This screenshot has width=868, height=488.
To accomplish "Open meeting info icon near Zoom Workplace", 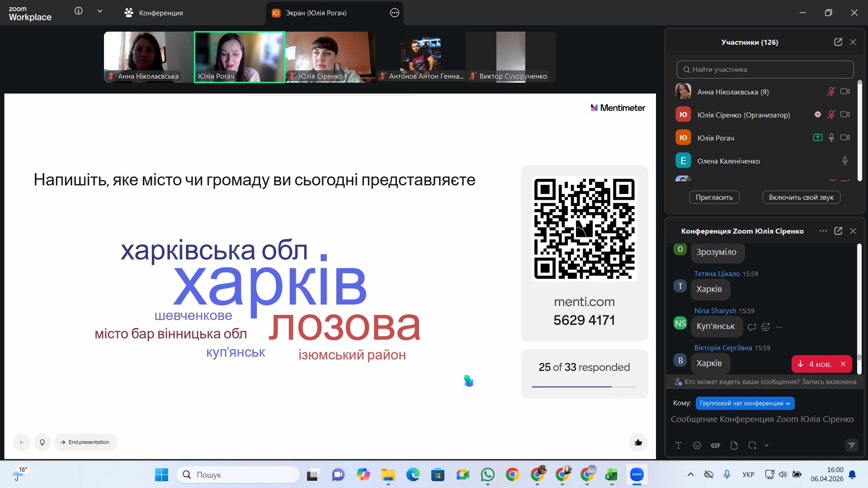I will coord(78,11).
